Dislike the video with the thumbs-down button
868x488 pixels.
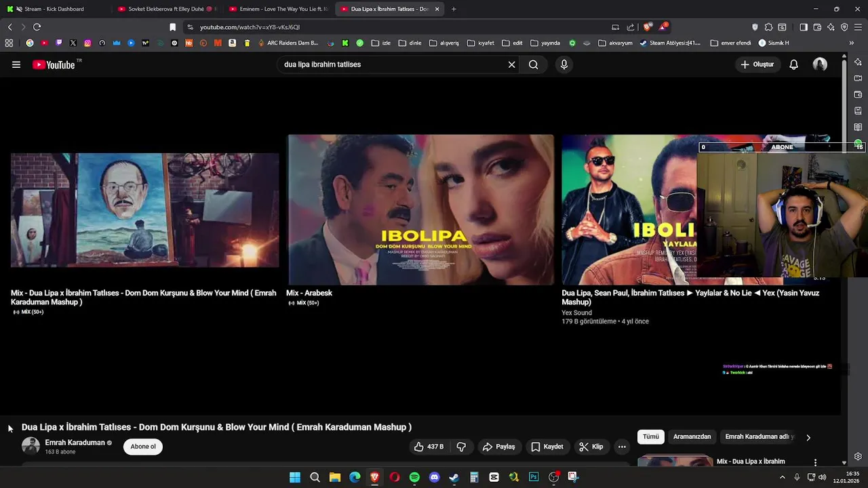461,447
